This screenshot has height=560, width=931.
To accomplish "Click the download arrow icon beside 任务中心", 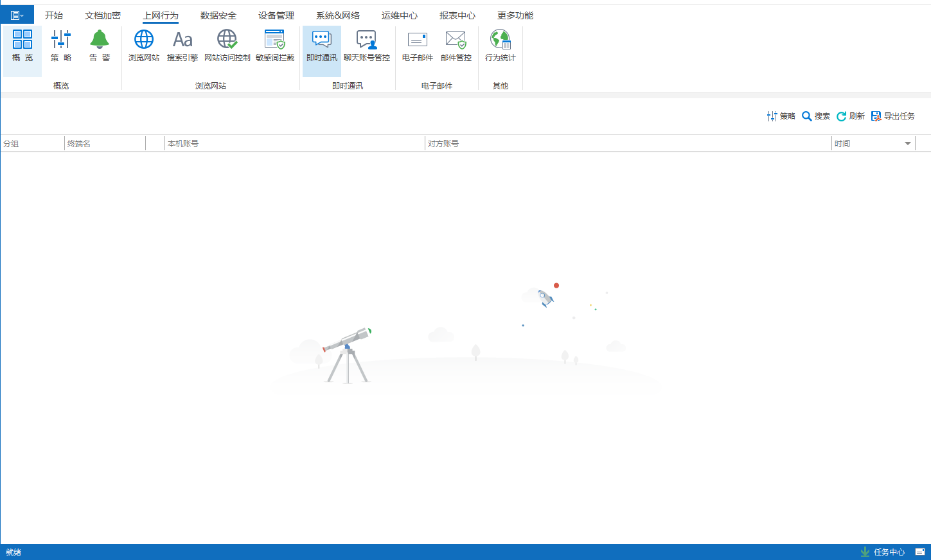I will pos(865,552).
